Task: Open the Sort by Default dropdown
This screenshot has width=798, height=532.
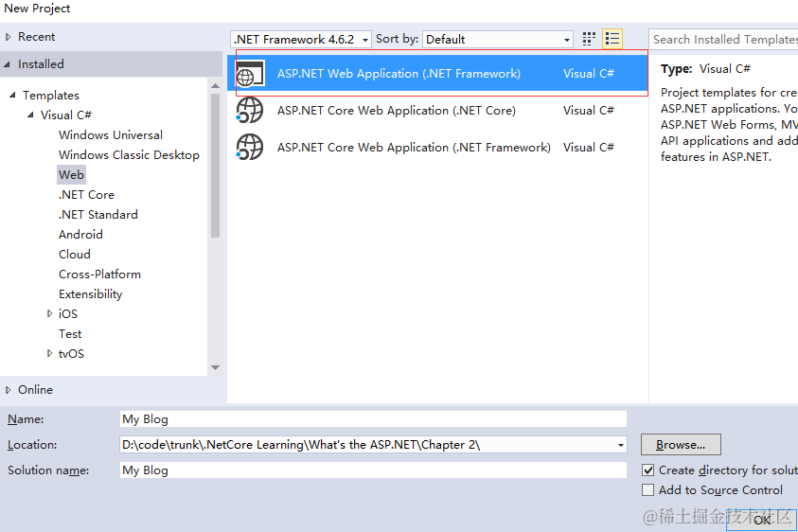Action: point(497,39)
